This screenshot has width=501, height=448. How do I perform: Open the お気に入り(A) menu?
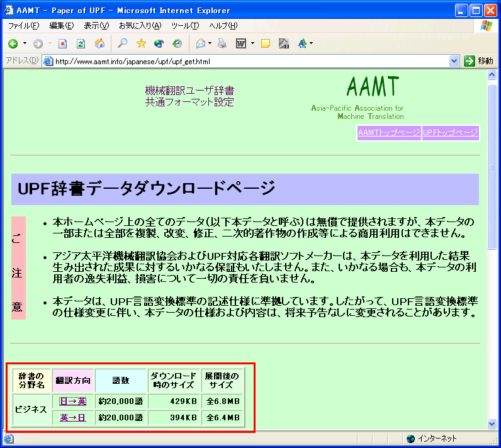tap(140, 26)
